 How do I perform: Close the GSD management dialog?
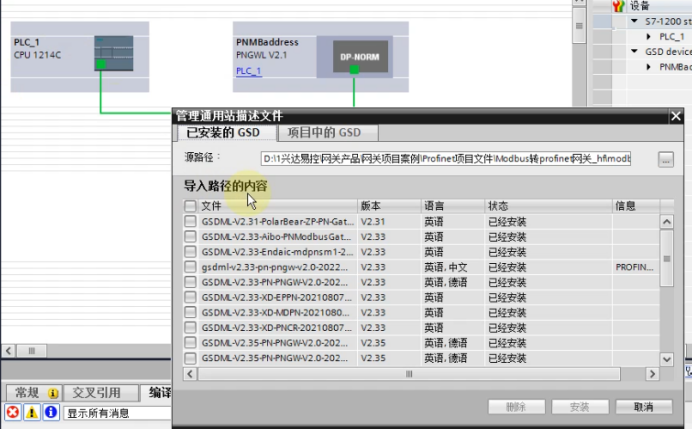(676, 116)
